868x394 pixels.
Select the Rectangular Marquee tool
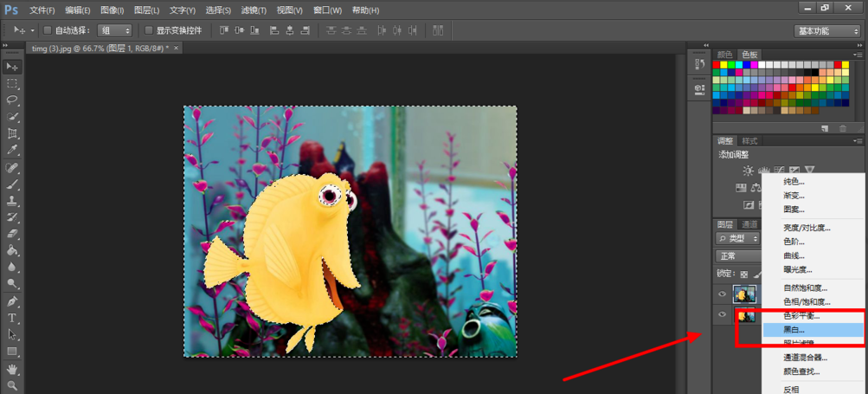point(13,83)
